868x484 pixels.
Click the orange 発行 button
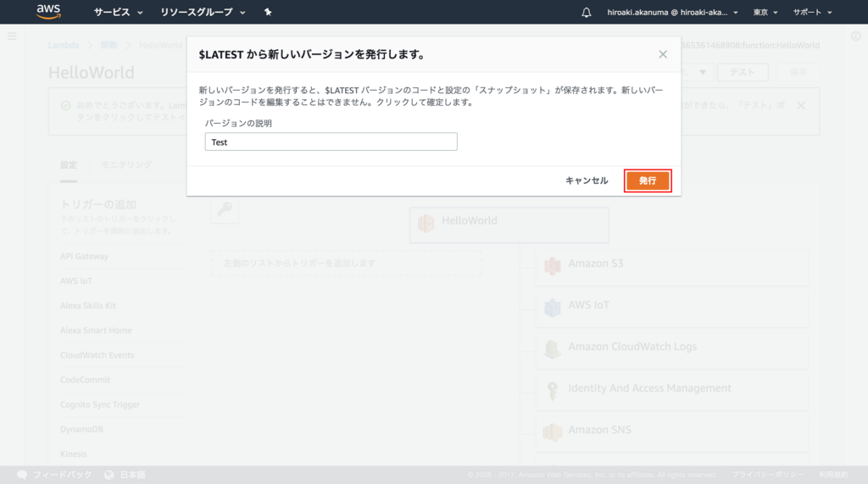648,181
